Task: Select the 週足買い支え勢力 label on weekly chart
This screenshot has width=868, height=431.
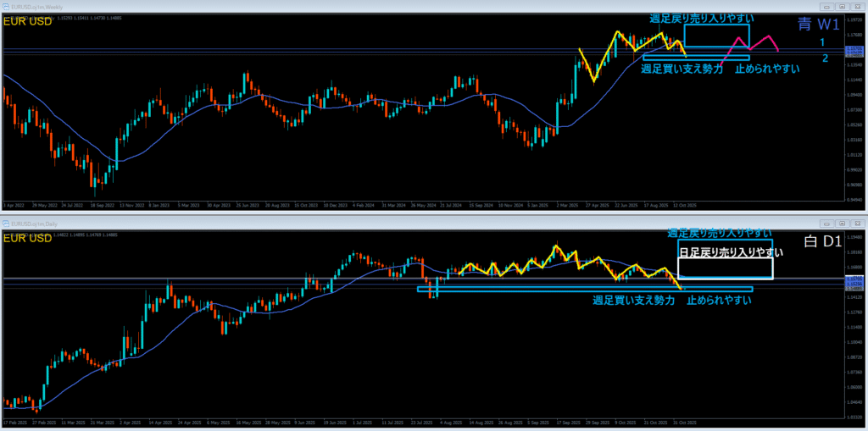Action: click(682, 69)
